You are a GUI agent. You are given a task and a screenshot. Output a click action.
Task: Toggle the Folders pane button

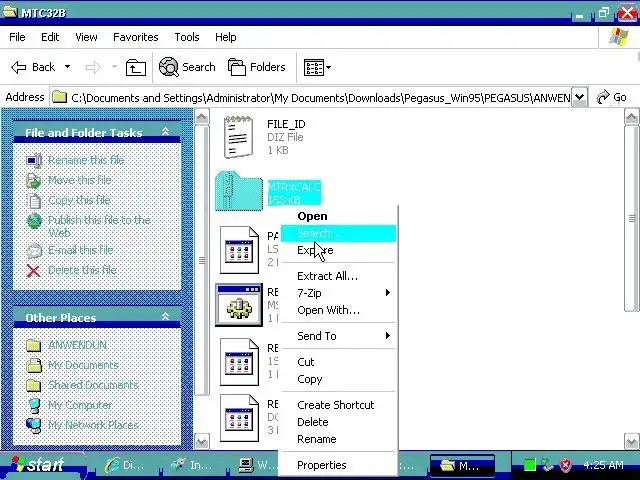256,67
